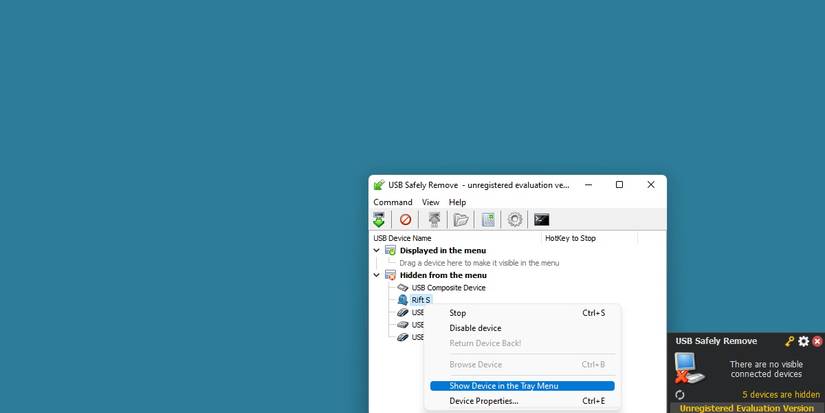Screen dimensions: 825x413
Task: Minimize the USB Safely Remove window
Action: tap(588, 185)
